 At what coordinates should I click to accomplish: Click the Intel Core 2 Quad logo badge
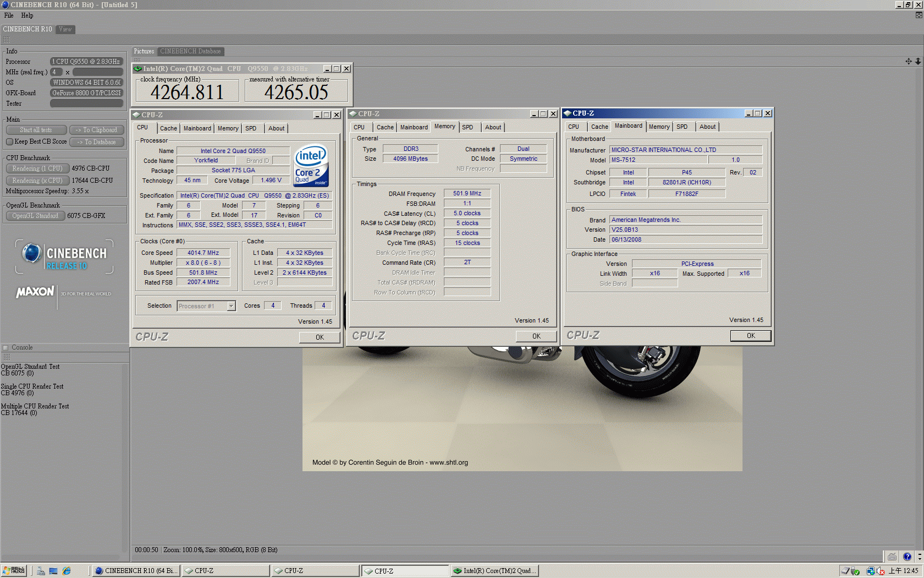coord(311,165)
